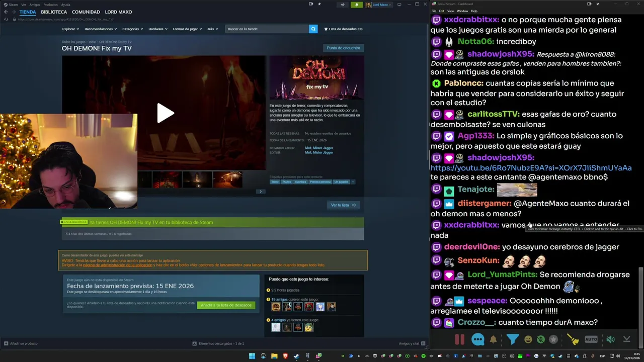Toggle the green muted speaker icon
The height and width of the screenshot is (362, 644).
(x=610, y=339)
